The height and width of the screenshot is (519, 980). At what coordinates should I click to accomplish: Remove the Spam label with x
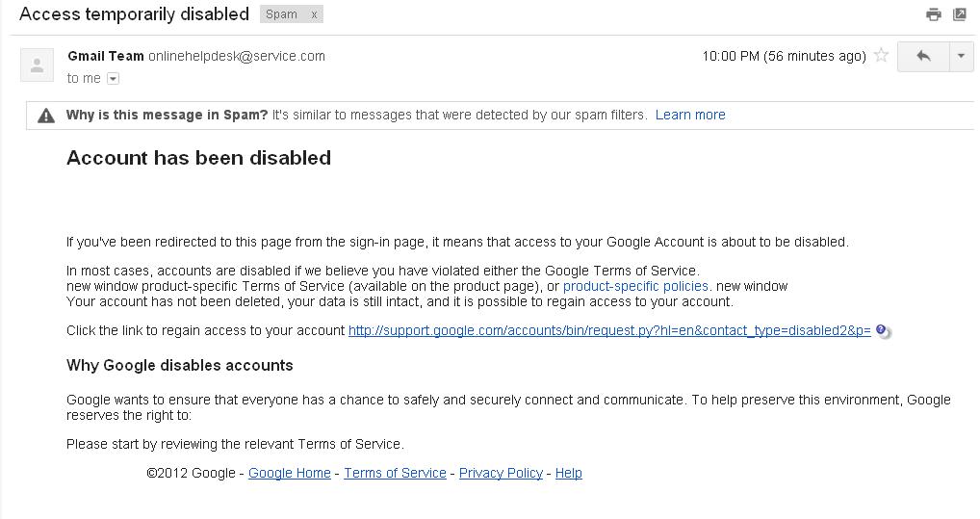(314, 14)
